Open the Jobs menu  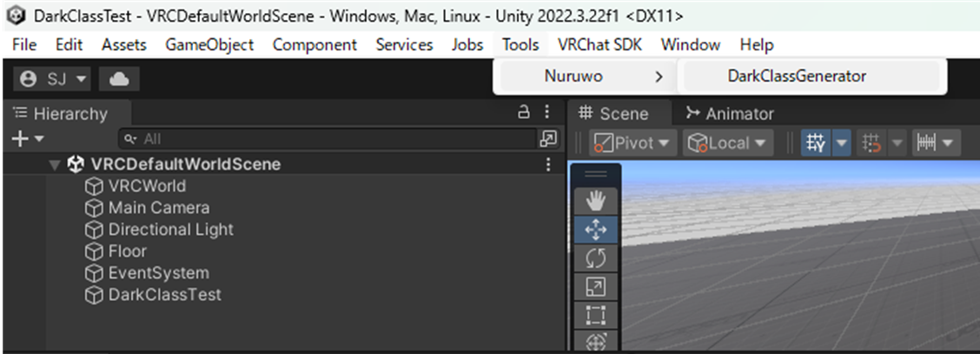click(467, 45)
